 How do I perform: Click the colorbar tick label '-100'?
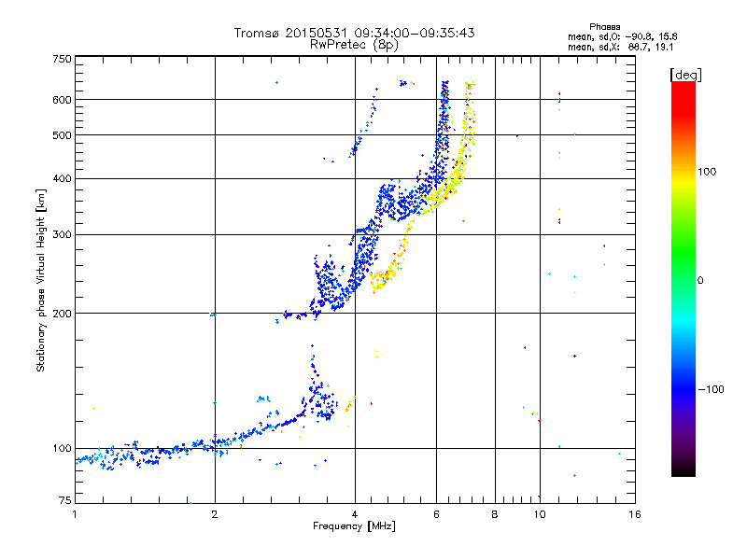pos(711,389)
